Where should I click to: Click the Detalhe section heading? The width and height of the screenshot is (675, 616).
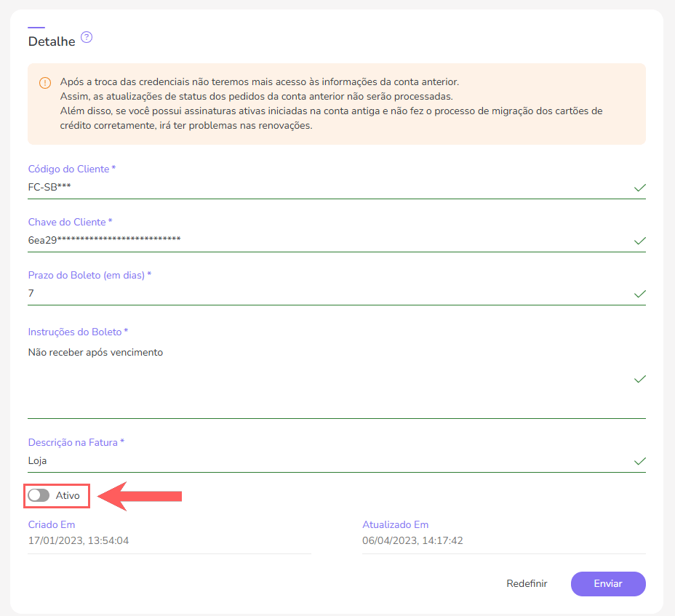[49, 41]
